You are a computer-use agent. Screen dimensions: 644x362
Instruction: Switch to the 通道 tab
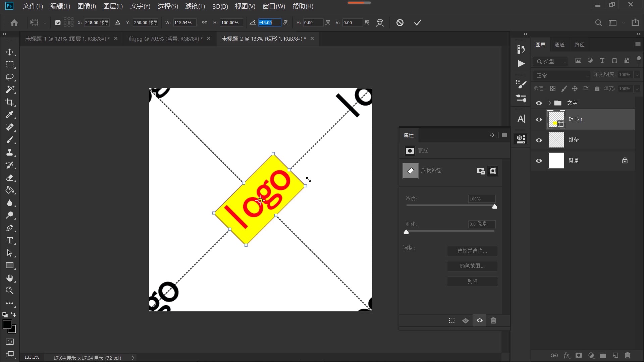[560, 44]
